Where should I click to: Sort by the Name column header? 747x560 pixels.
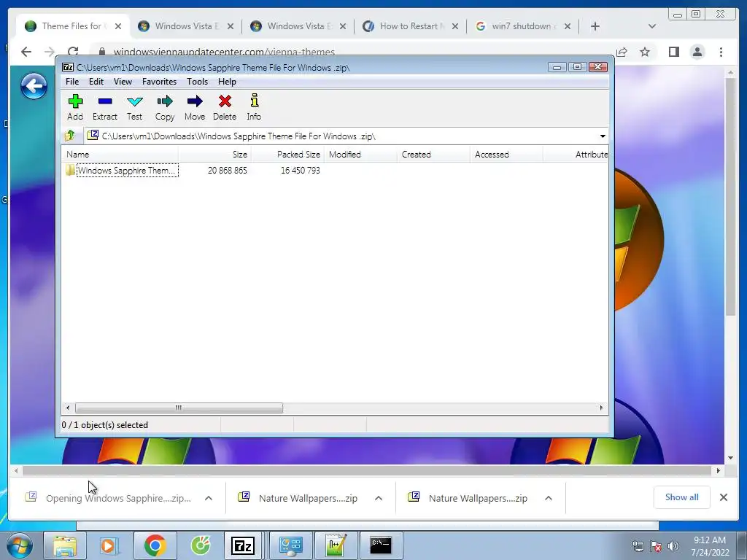point(120,155)
